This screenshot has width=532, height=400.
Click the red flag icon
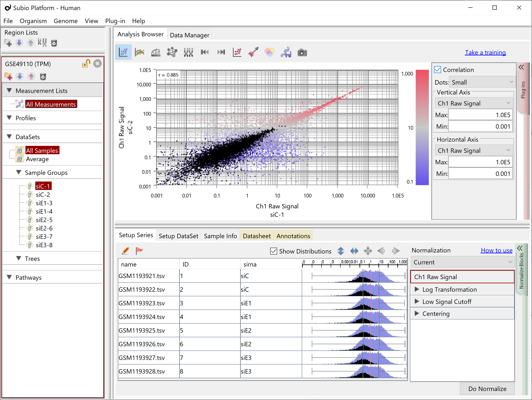(139, 251)
